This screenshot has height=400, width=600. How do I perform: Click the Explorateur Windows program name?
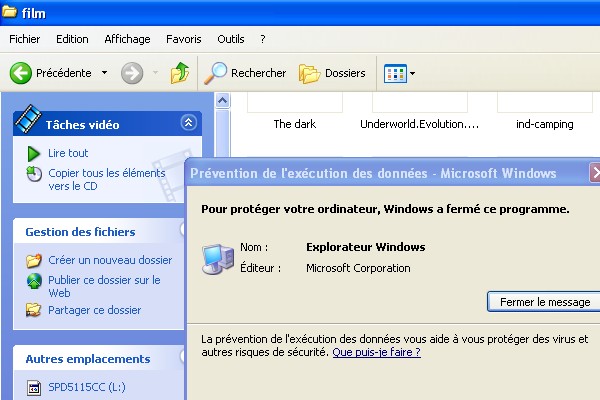click(x=365, y=247)
